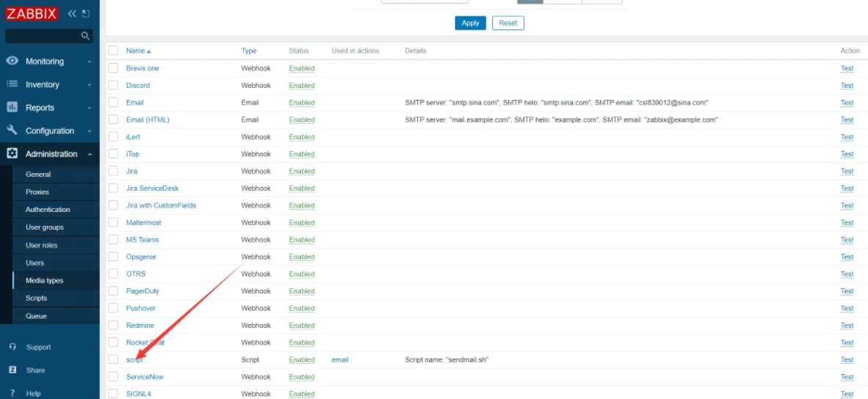Click Test for the Mattermost row

coord(847,222)
